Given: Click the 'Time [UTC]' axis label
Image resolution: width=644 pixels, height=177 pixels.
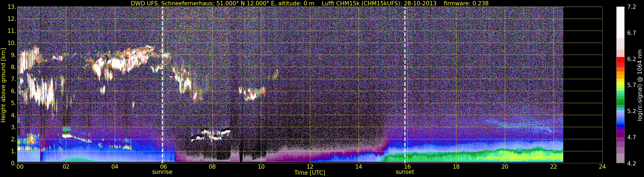Looking at the screenshot, I should (x=310, y=173).
